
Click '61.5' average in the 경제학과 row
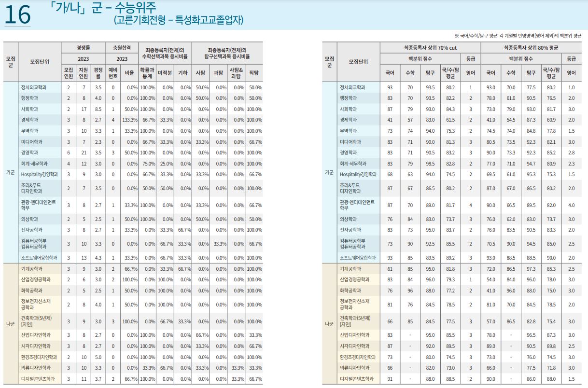[450, 120]
